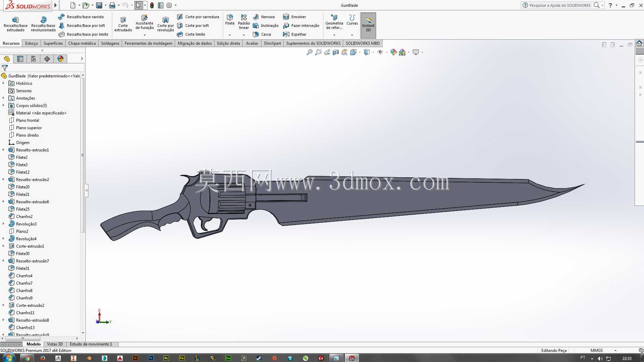Image resolution: width=644 pixels, height=362 pixels.
Task: Select the Espelhar tool
Action: [295, 34]
